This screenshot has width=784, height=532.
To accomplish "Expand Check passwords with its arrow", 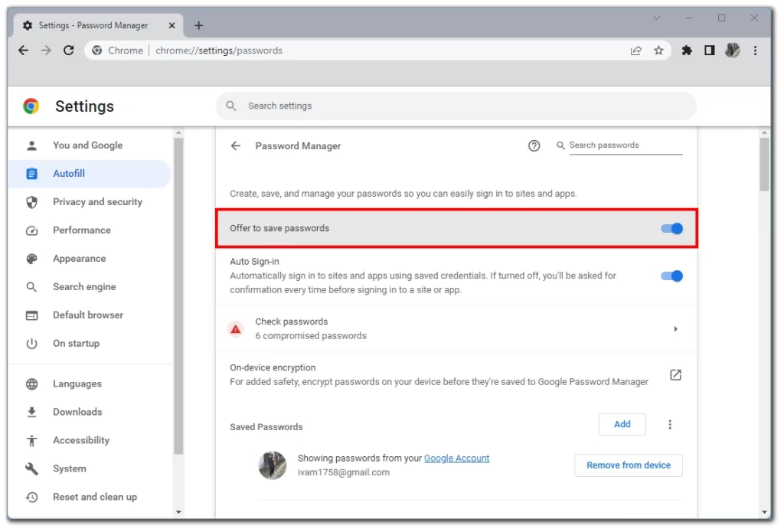I will pos(675,329).
